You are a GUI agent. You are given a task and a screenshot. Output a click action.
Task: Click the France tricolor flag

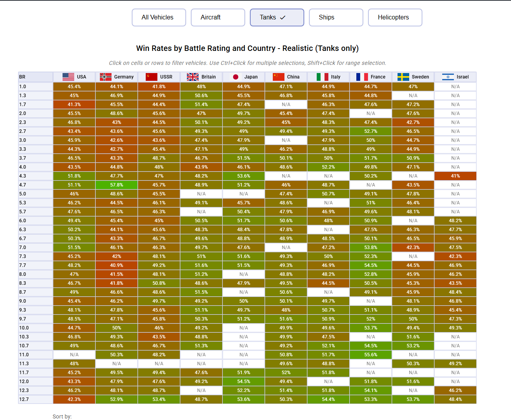coord(362,77)
